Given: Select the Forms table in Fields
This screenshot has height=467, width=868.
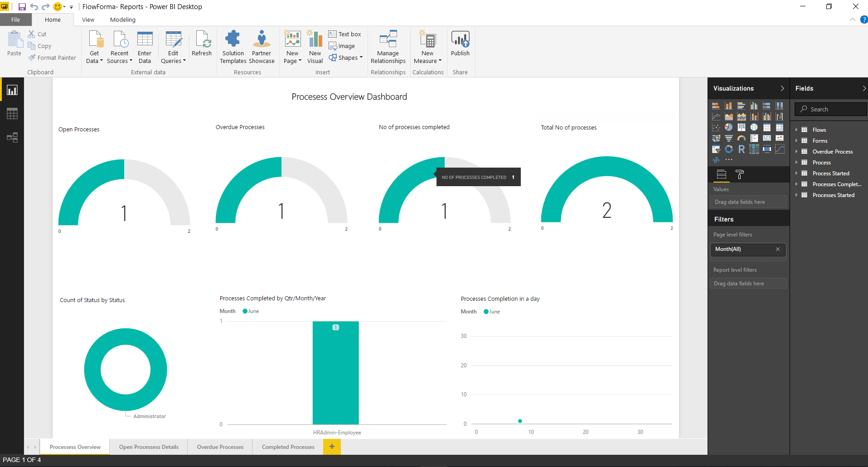Looking at the screenshot, I should [x=820, y=141].
